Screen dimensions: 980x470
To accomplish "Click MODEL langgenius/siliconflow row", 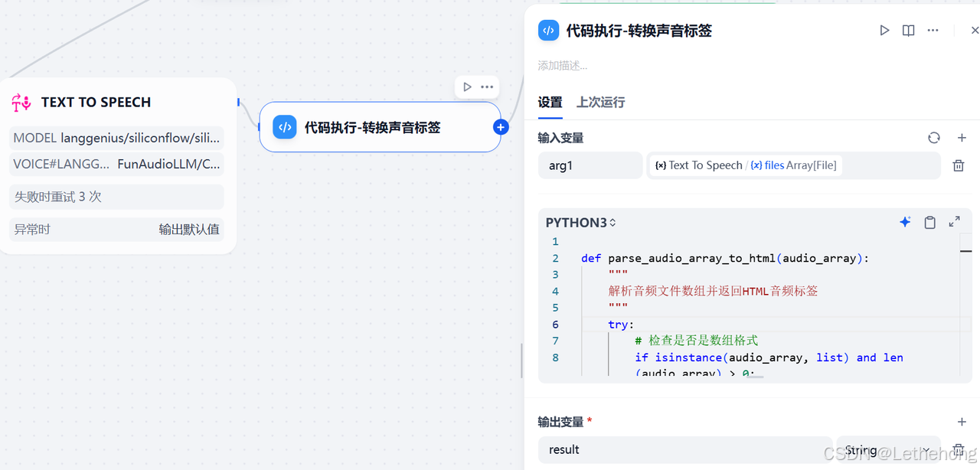I will [116, 138].
